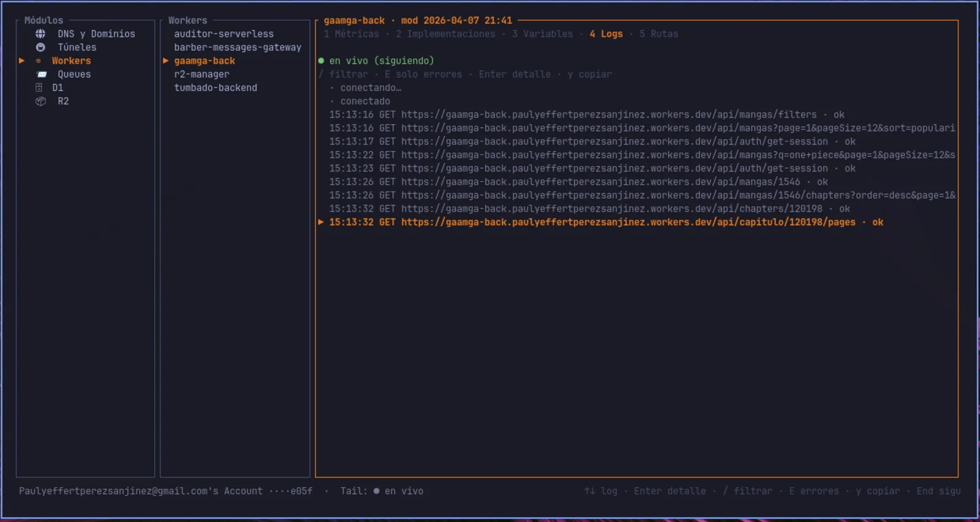Viewport: 980px width, 522px height.
Task: Click the 'conectado' status line
Action: [365, 101]
